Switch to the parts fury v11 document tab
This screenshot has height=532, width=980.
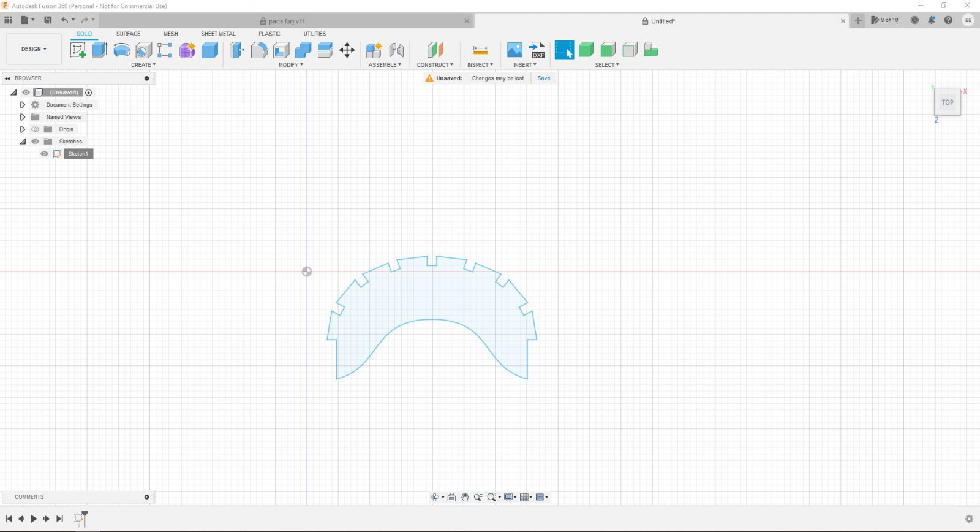tap(285, 21)
